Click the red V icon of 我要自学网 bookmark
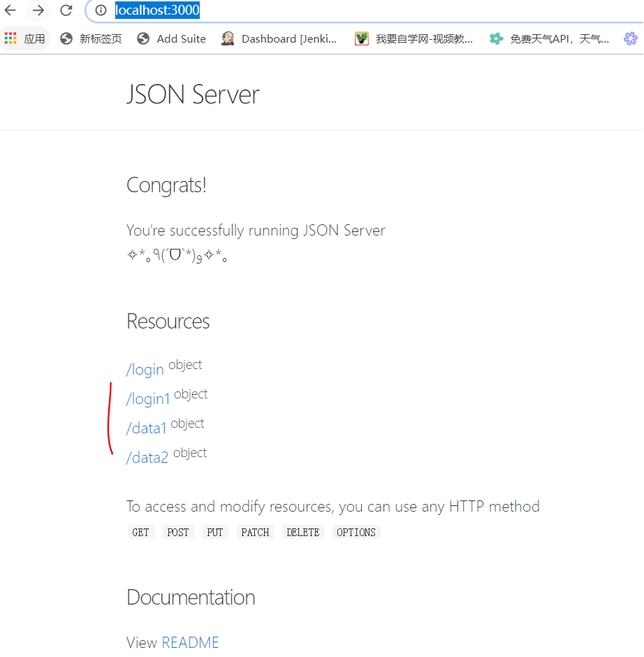644x657 pixels. [361, 38]
